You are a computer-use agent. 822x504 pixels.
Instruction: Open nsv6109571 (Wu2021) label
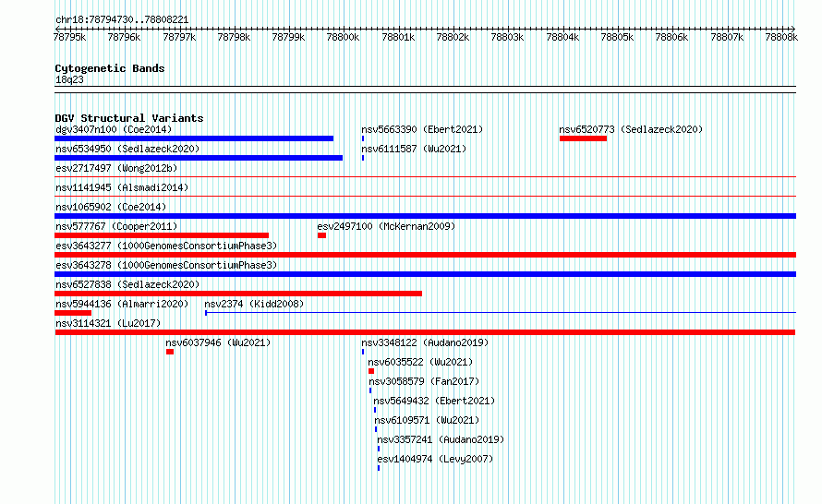click(427, 420)
